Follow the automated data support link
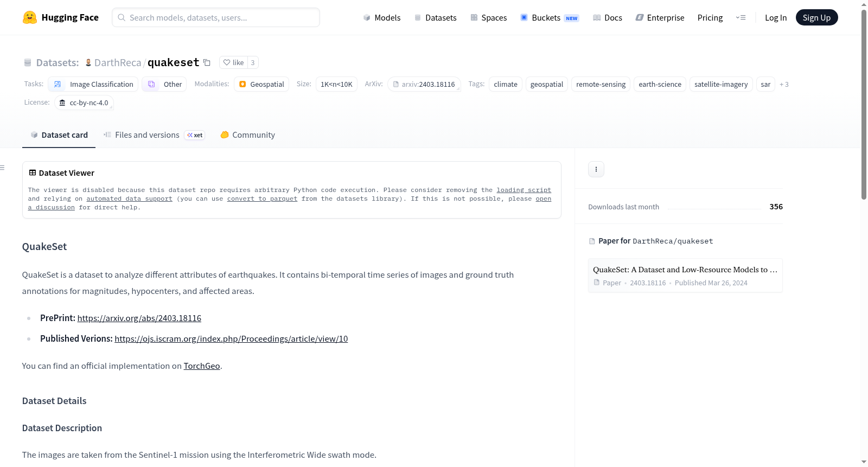This screenshot has height=467, width=868. click(x=129, y=199)
